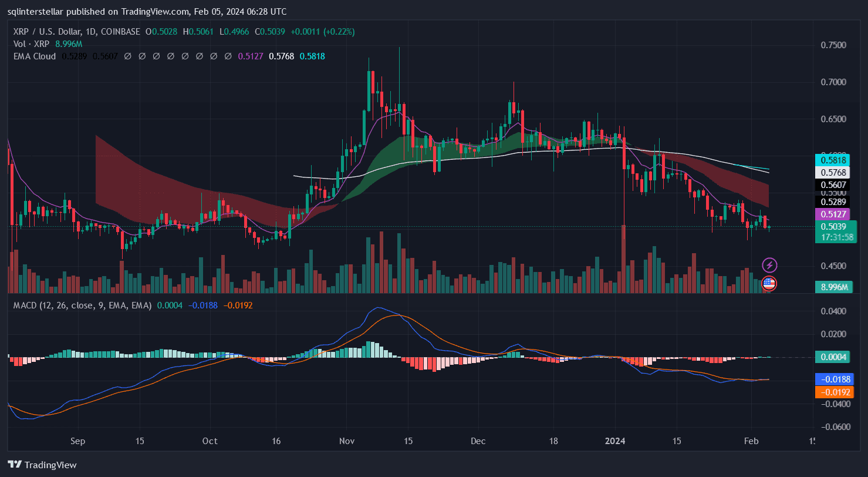Click the purple lightning bolt icon
868x477 pixels.
click(769, 265)
